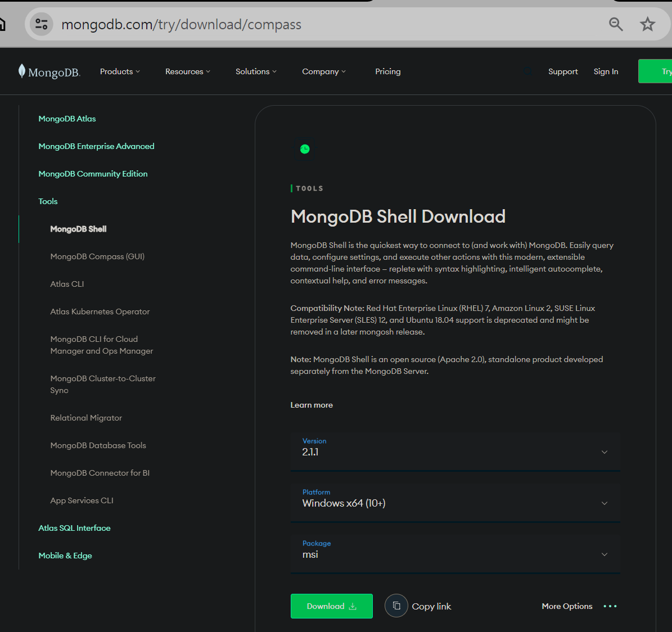This screenshot has width=672, height=632.
Task: Click More Options text
Action: (567, 606)
